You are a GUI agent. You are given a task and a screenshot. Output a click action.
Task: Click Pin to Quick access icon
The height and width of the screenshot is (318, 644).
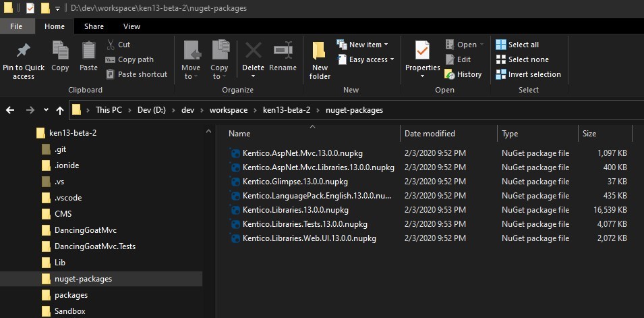pos(23,51)
